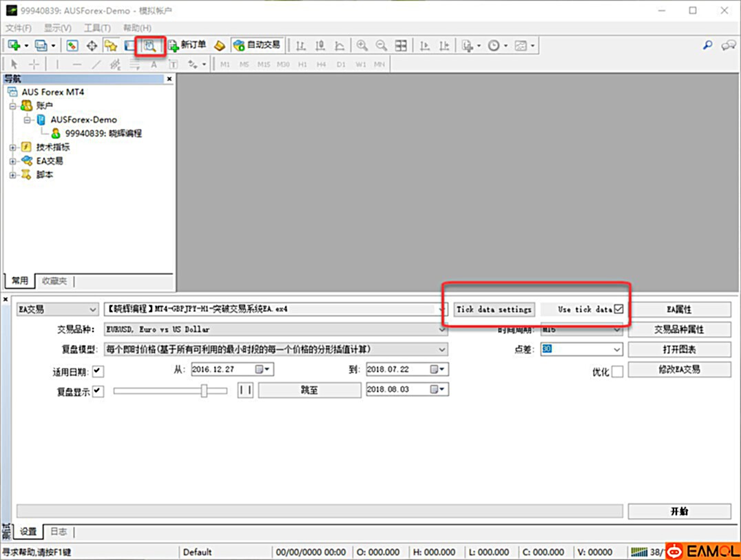The image size is (741, 560).
Task: Click the 打开图表 button
Action: [679, 350]
